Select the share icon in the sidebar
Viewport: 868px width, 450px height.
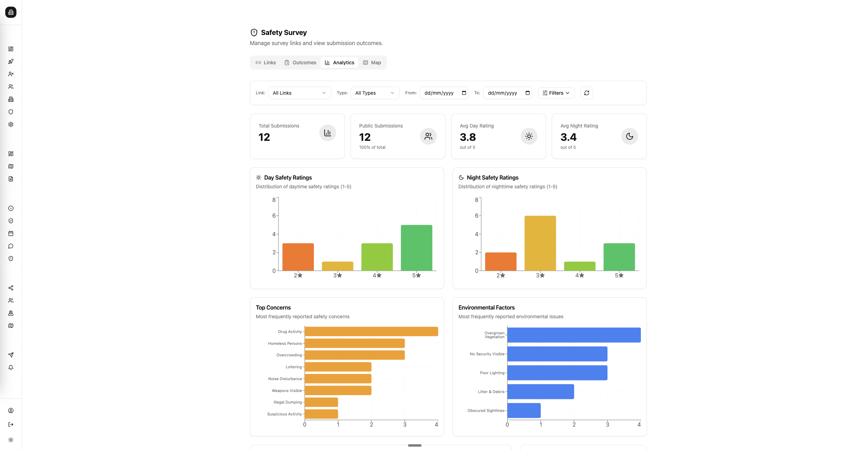tap(11, 288)
